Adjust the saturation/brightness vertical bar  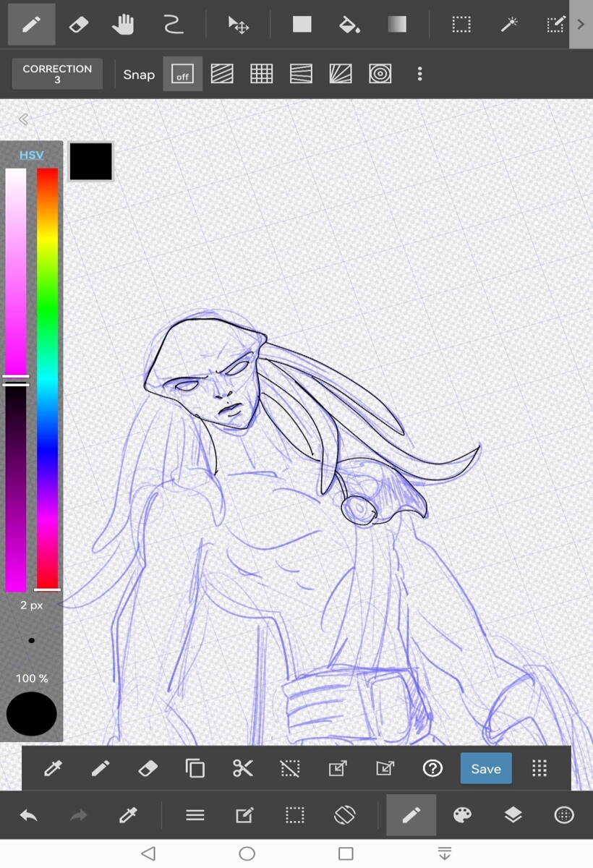(x=16, y=380)
